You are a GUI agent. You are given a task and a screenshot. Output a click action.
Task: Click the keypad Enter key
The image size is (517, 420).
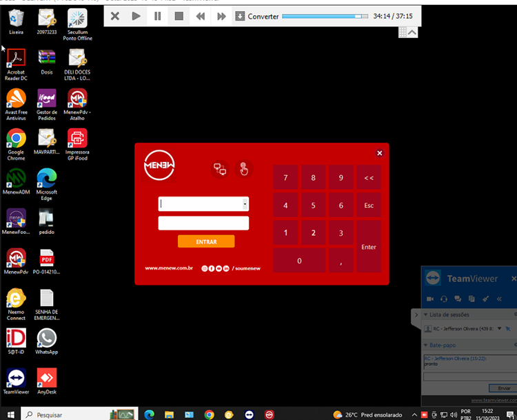[369, 247]
